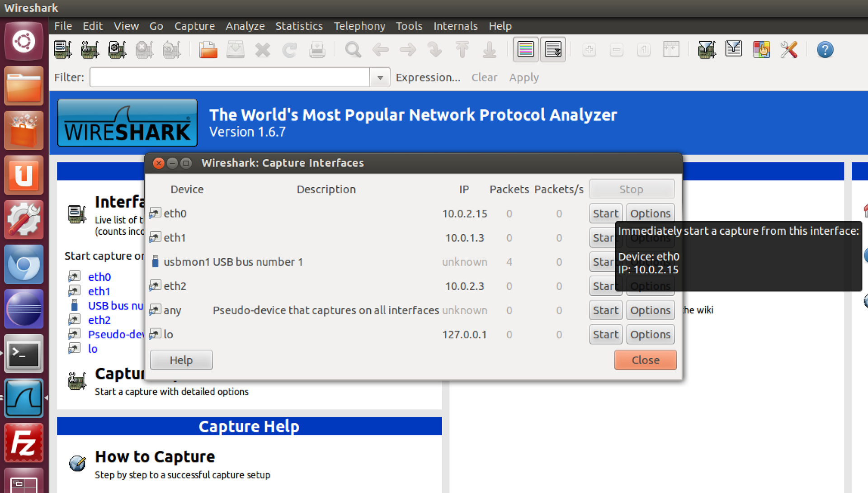Screen dimensions: 868x493
Task: Click the eth0 link in the interface list
Action: 99,277
